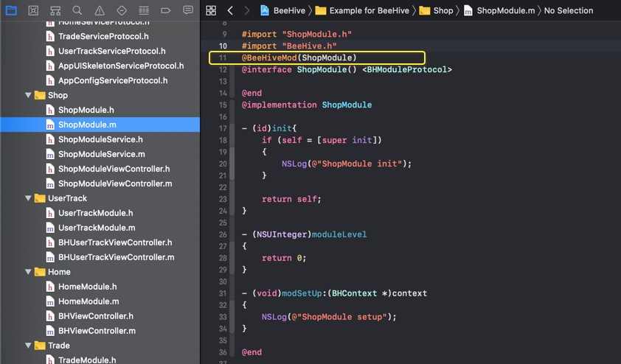
Task: Collapse the UserTrack folder group
Action: (x=28, y=198)
